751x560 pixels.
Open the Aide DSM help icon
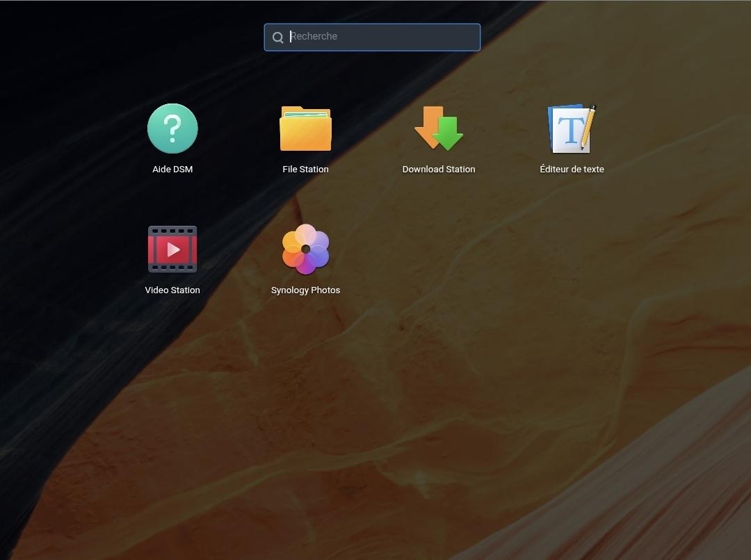(172, 129)
